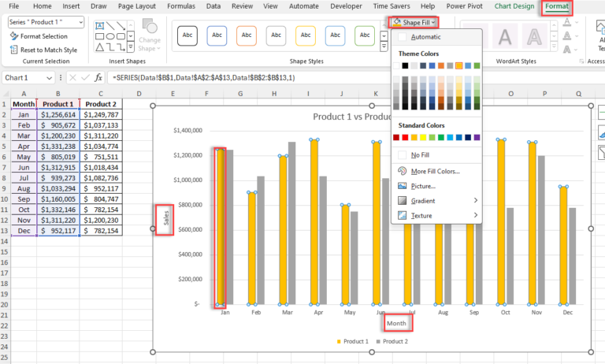Click Format Selection
This screenshot has height=364, width=605.
[39, 36]
